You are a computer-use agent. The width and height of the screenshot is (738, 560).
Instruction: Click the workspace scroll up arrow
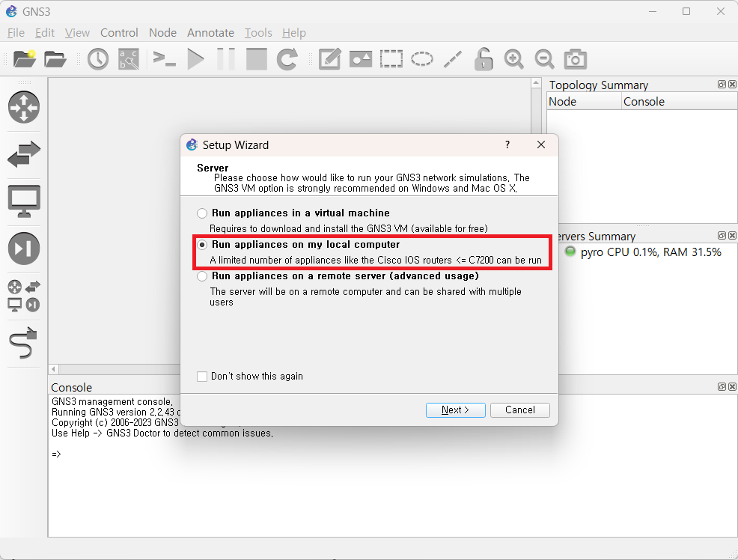pos(536,83)
